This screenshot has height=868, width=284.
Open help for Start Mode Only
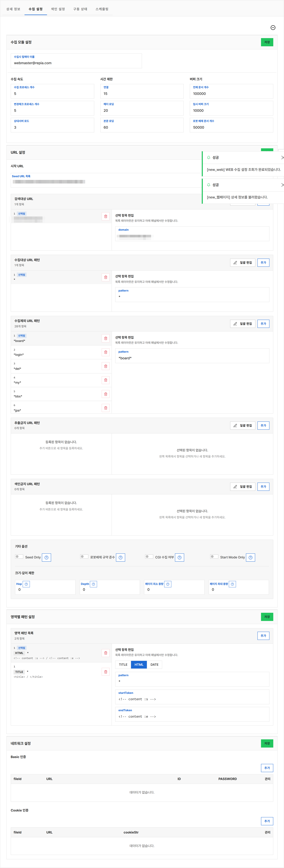tap(250, 557)
